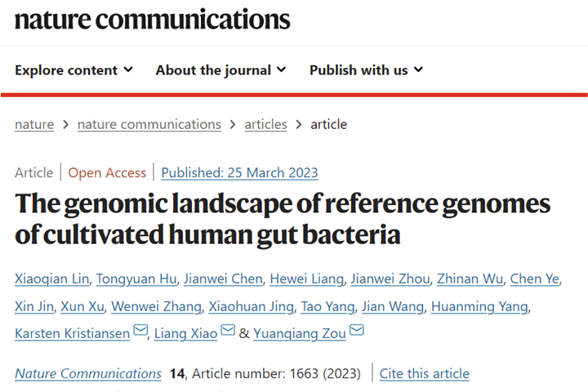Open the Cite this article link
This screenshot has width=588, height=392.
425,373
